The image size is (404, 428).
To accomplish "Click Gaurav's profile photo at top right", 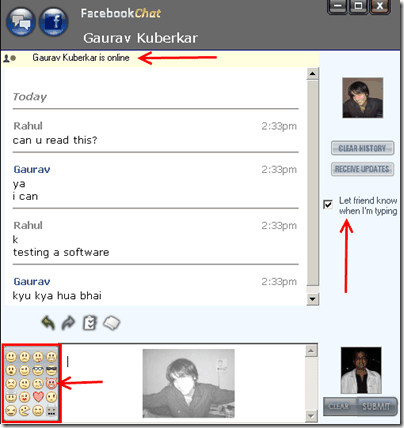I will (363, 98).
